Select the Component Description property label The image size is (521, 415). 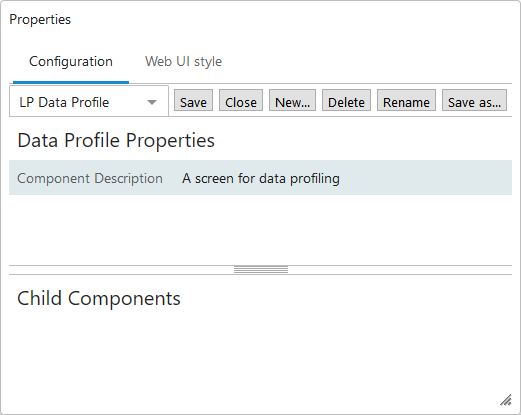[x=90, y=178]
